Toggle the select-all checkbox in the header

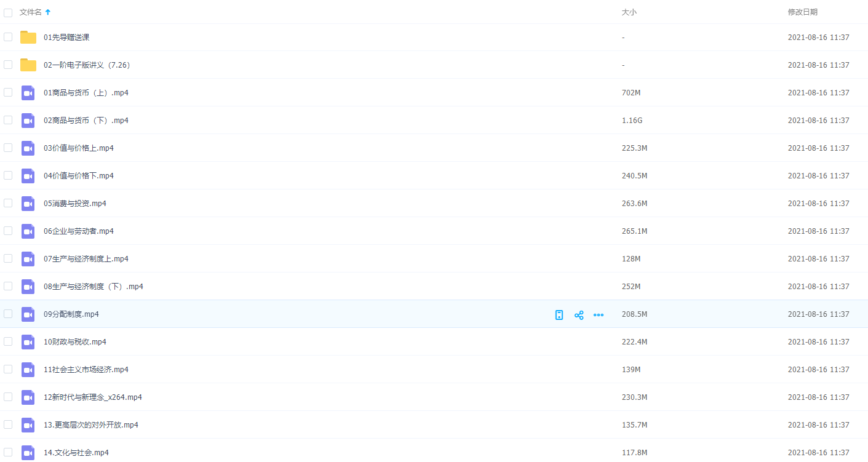(8, 12)
